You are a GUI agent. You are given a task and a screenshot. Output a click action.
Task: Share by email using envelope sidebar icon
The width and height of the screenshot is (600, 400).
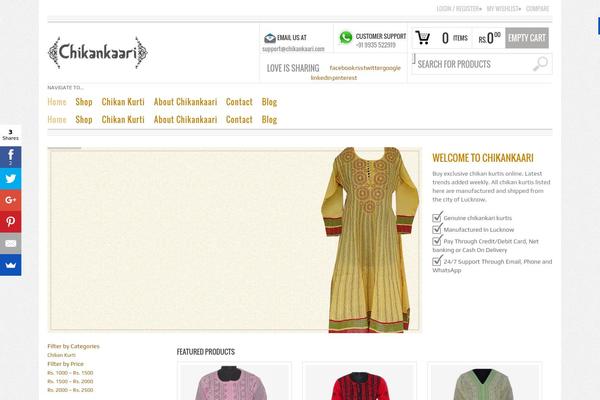click(x=10, y=243)
